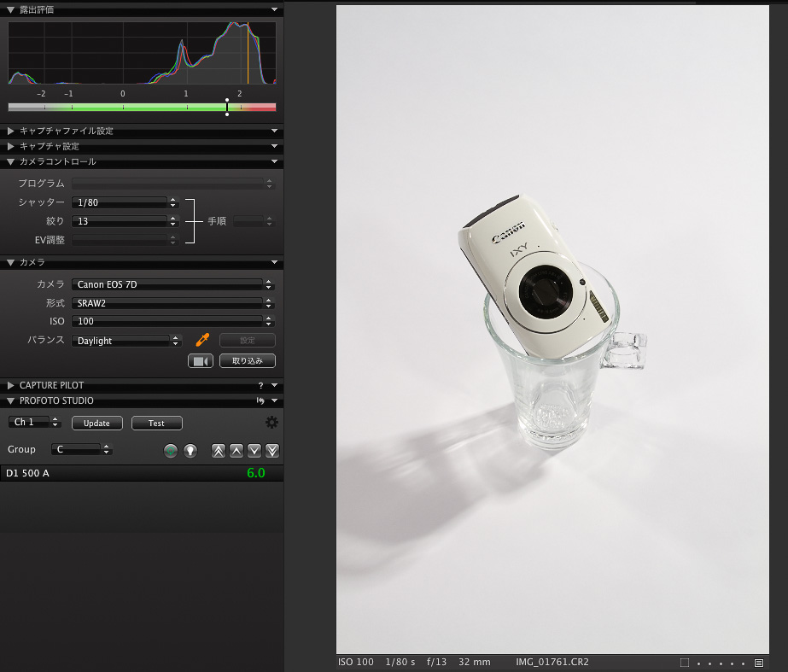Click the flash power small decrease arrow
Screen dimensions: 788x672
click(x=254, y=450)
